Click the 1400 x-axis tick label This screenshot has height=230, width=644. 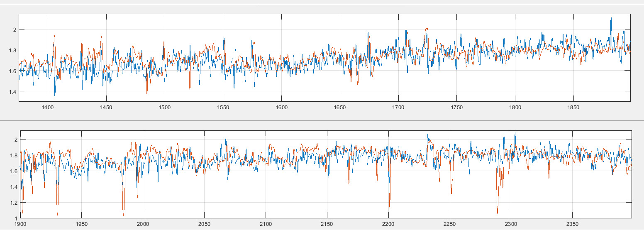(48, 107)
